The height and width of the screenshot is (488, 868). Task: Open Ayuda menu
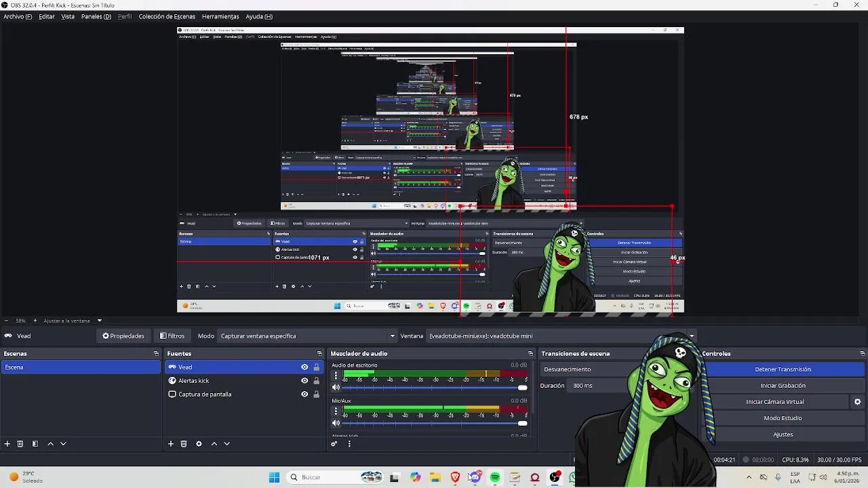point(259,16)
